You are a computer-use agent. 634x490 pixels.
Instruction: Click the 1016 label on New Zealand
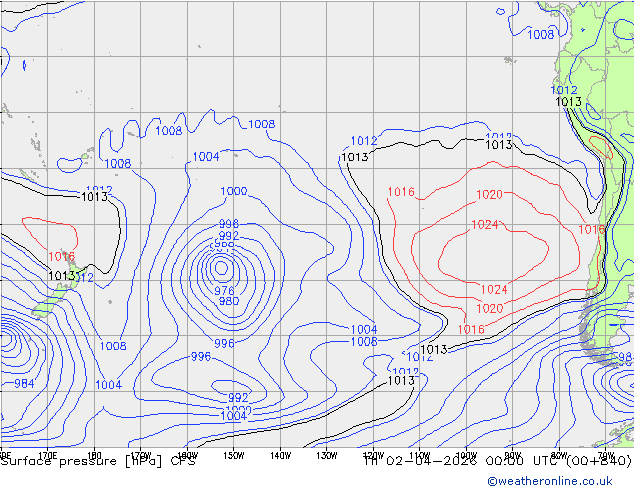pyautogui.click(x=61, y=256)
